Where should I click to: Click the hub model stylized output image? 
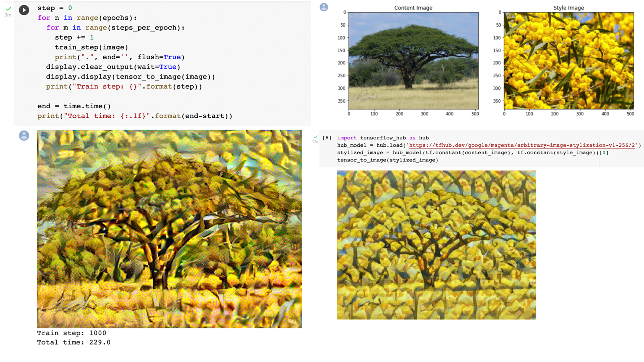436,245
